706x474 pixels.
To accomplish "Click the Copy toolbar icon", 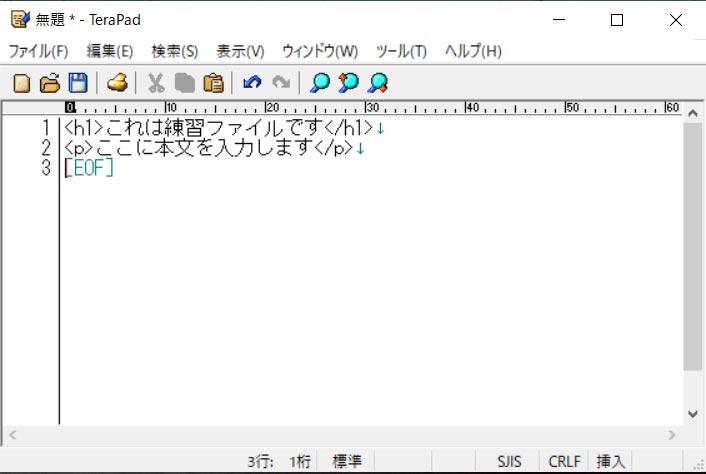I will 185,83.
